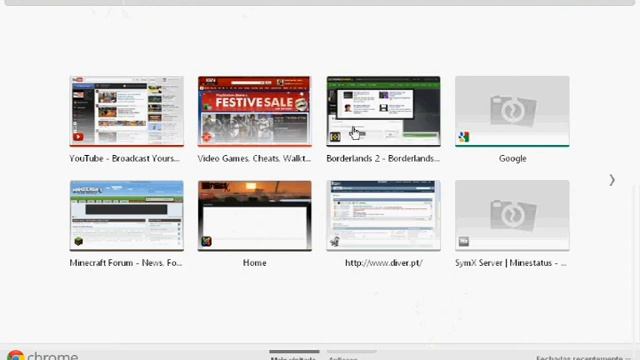Click 'YouTube - Broadcast Yours...' title

coord(124,159)
